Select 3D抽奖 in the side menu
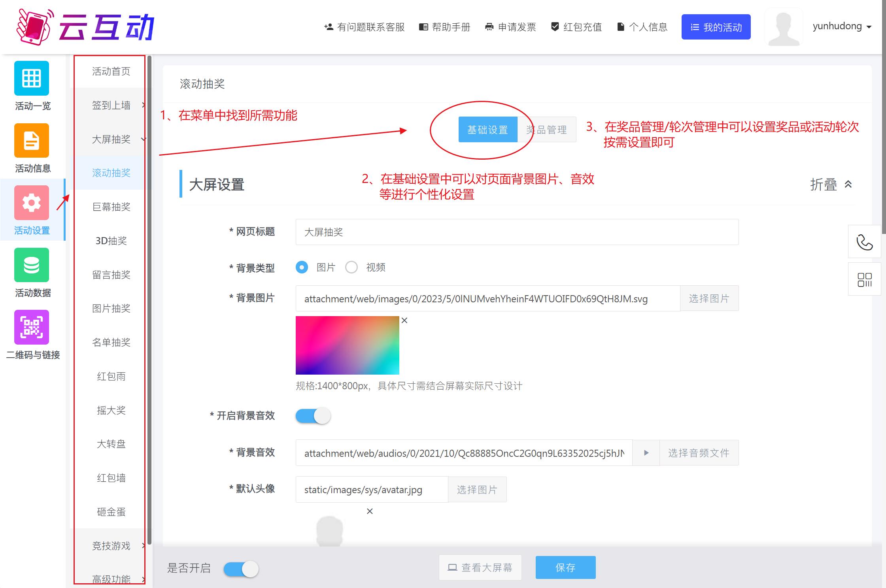 [111, 241]
